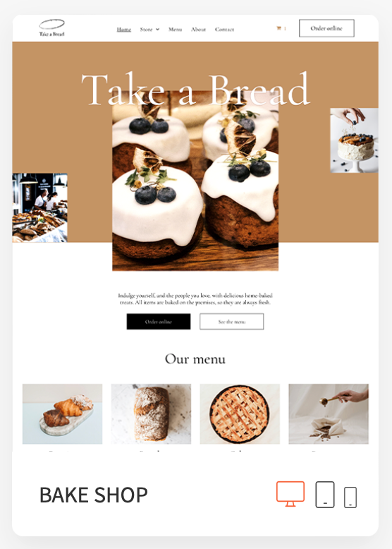This screenshot has width=392, height=549.
Task: Click the black Order online button
Action: click(159, 321)
